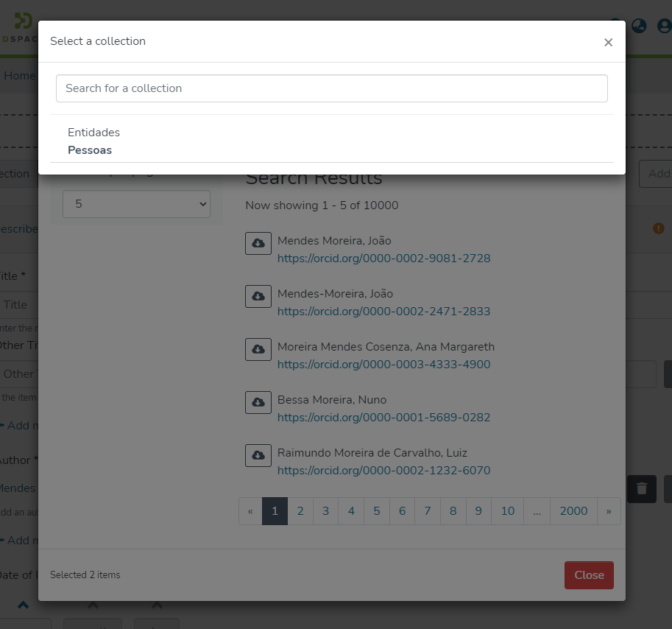Open ORCID link 0000-0003-4333-4900
Viewport: 672px width, 629px height.
(383, 364)
